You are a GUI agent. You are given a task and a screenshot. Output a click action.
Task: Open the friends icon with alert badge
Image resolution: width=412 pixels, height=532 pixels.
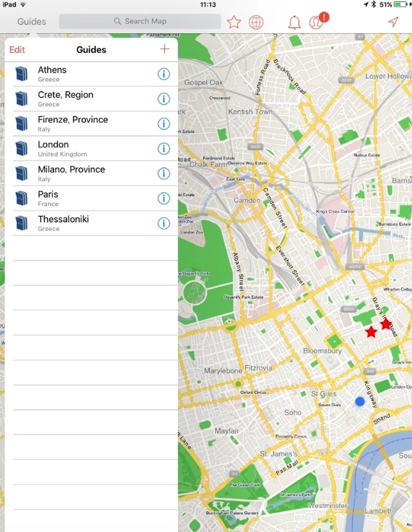coord(319,21)
